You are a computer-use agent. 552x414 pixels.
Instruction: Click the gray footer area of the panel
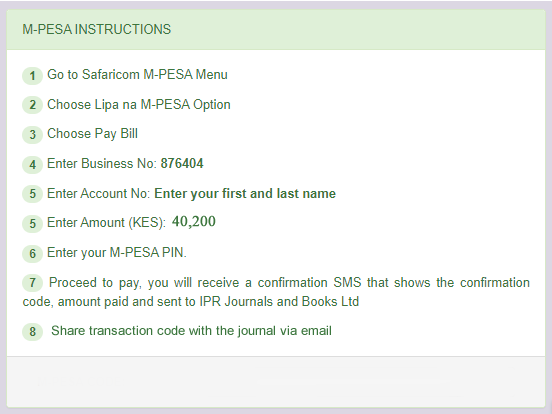276,382
